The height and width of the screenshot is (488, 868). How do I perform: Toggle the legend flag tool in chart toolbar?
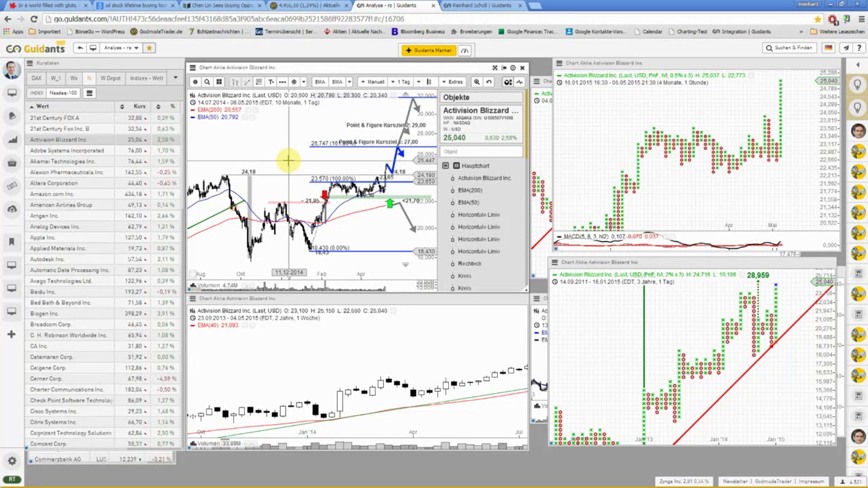click(x=259, y=82)
